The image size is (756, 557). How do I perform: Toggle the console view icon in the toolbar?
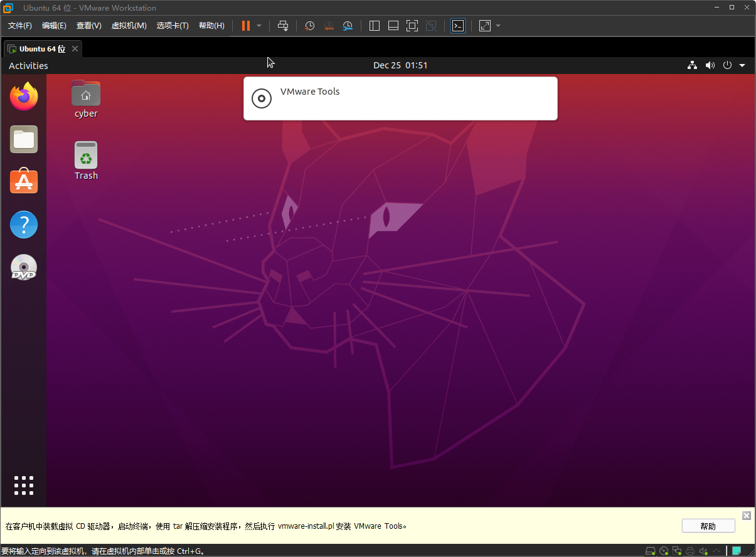click(x=459, y=26)
